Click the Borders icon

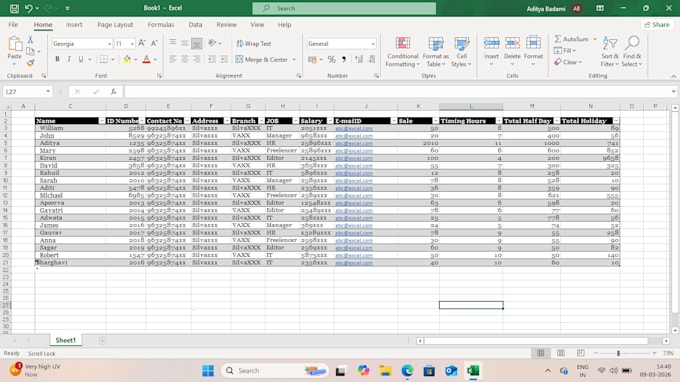(x=104, y=59)
